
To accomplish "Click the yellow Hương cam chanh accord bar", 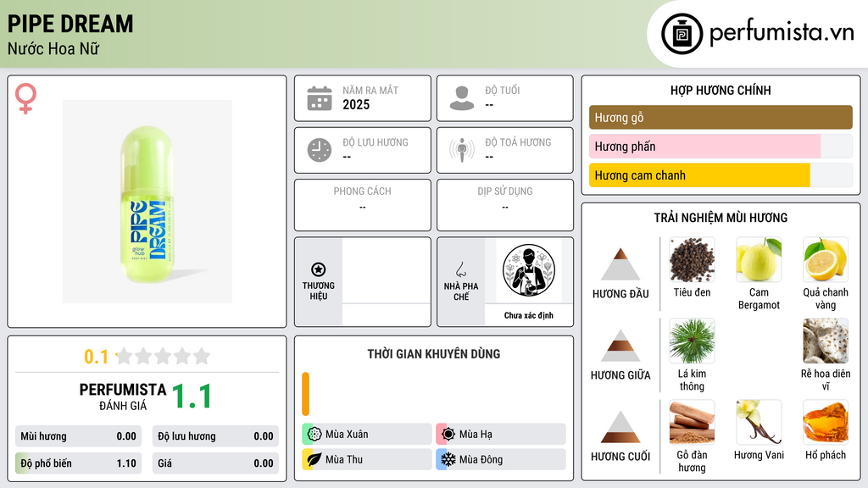I will point(699,175).
